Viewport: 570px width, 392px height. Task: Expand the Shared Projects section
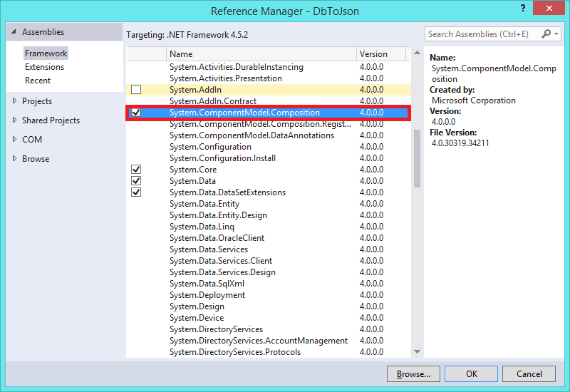[x=14, y=120]
